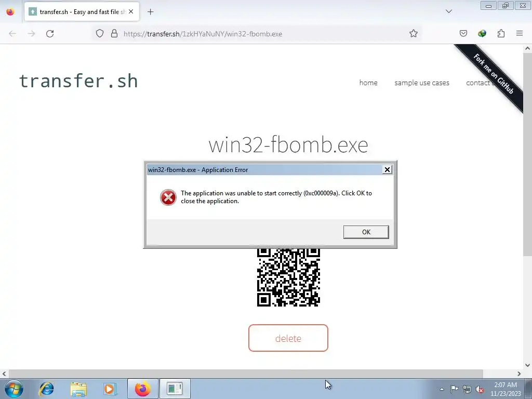
Task: Show hidden tray icons arrow
Action: coord(442,389)
